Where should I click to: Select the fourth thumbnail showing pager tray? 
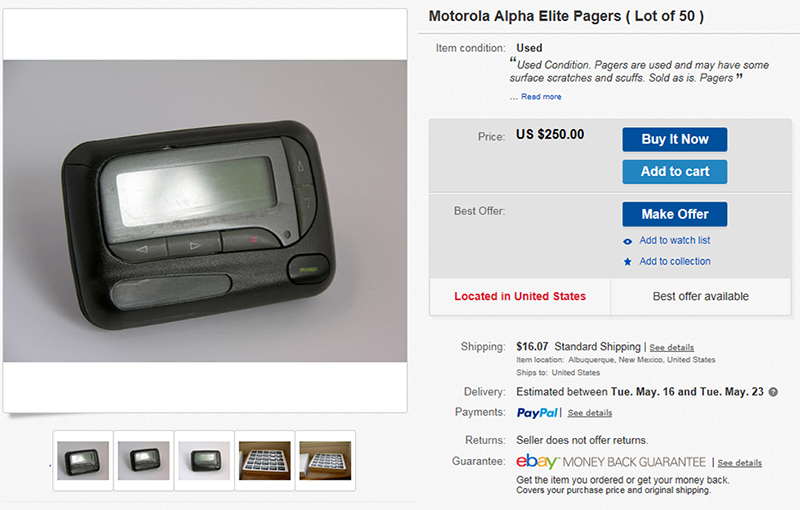(265, 461)
